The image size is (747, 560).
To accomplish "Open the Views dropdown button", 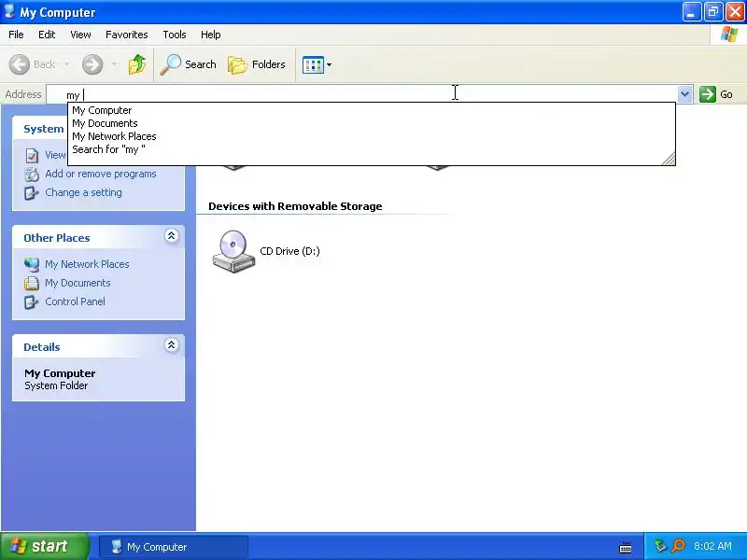I will coord(317,64).
